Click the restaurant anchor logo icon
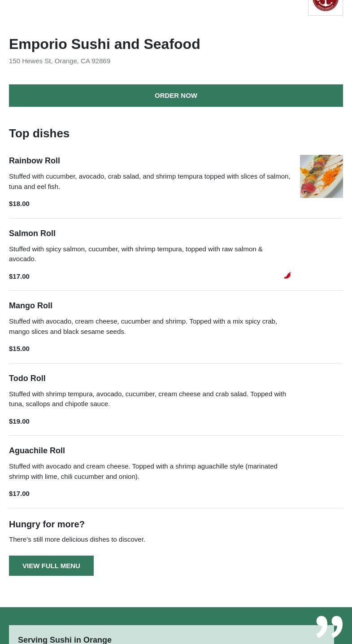The height and width of the screenshot is (644, 352). coord(325,6)
